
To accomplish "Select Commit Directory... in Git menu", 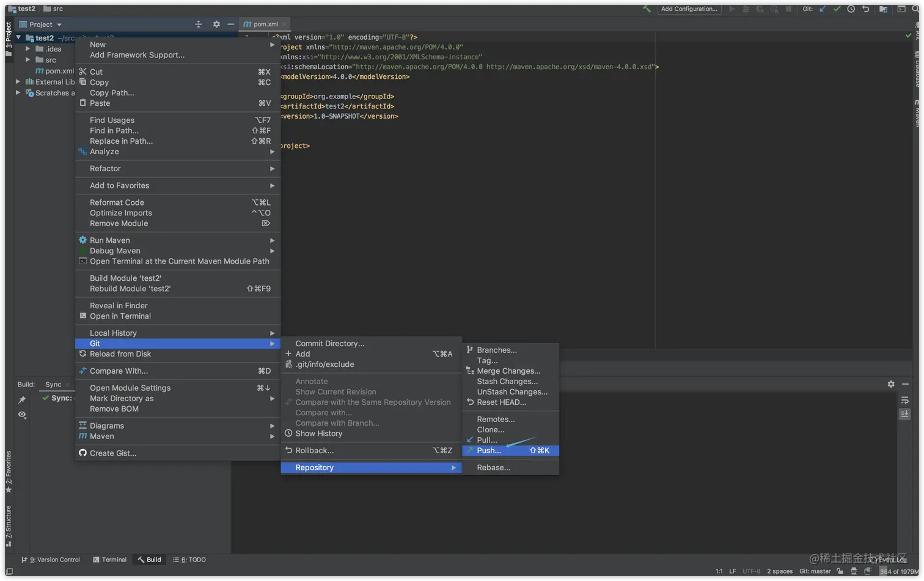I will coord(371,344).
